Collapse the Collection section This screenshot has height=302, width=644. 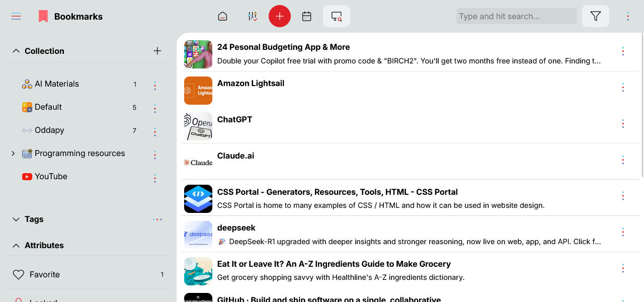[x=15, y=50]
